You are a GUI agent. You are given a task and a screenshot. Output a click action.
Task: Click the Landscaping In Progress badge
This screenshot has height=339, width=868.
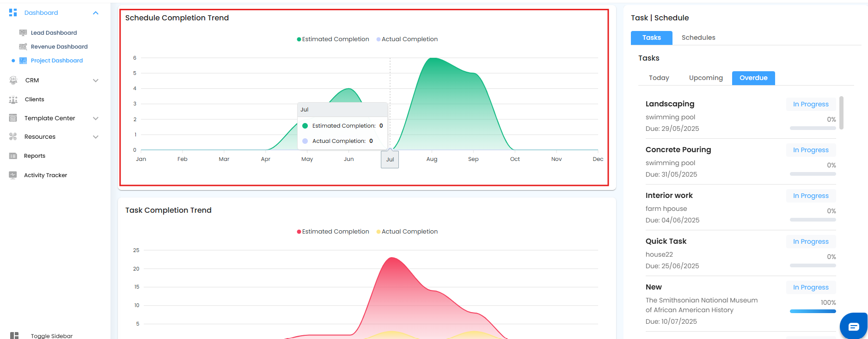(811, 104)
